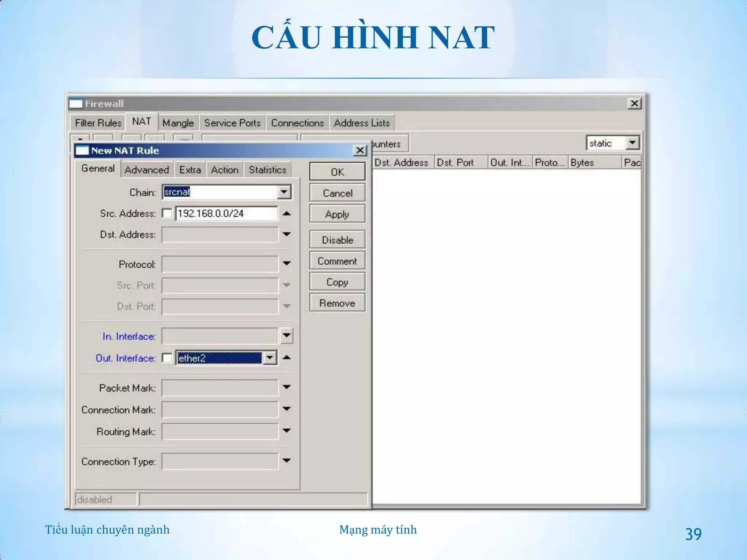Click the Cancel button
This screenshot has height=560, width=747.
pos(337,193)
